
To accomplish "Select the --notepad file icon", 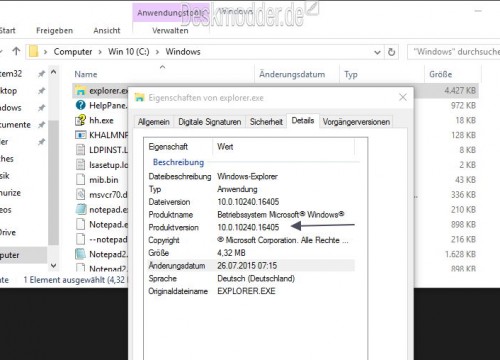I will [80, 239].
